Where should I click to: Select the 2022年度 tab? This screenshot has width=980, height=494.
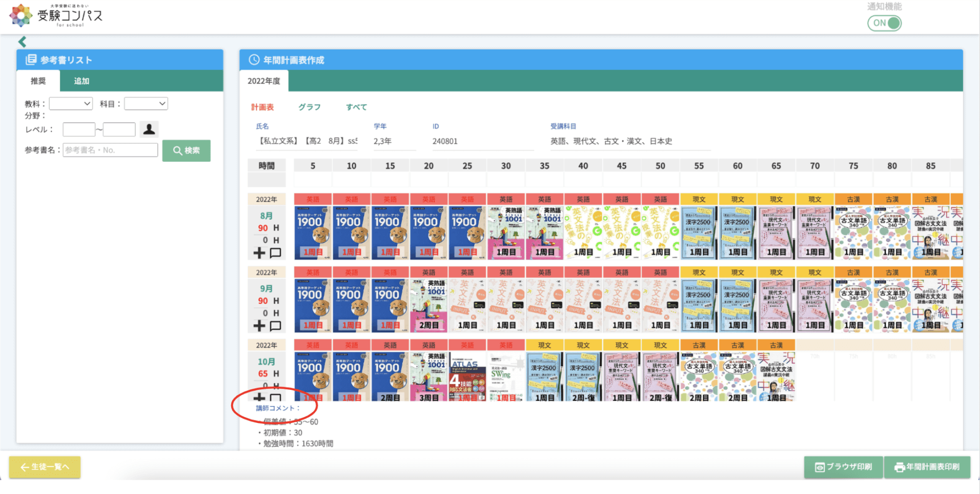click(264, 81)
